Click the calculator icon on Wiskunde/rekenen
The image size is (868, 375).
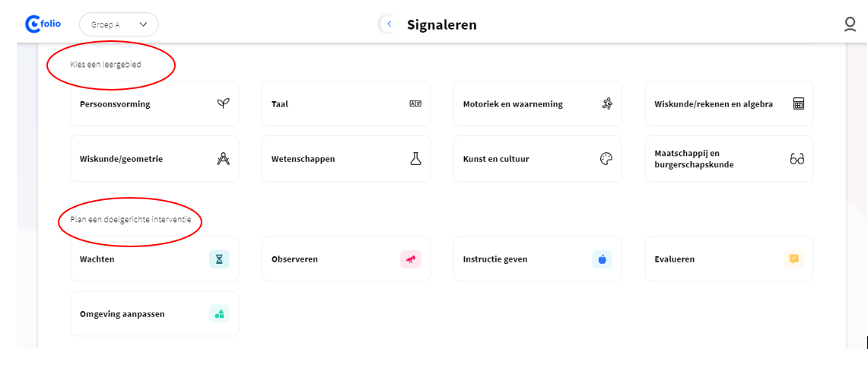click(798, 103)
